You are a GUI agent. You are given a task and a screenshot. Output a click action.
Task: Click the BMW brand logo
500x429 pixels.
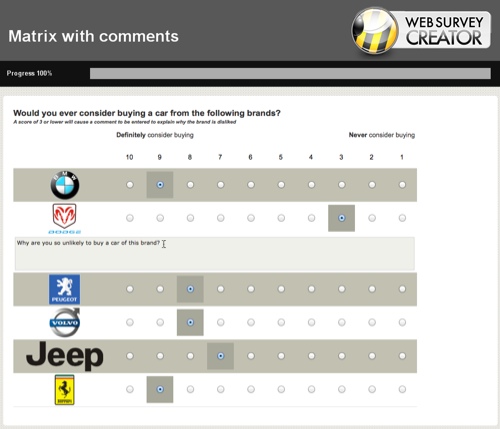pos(65,185)
